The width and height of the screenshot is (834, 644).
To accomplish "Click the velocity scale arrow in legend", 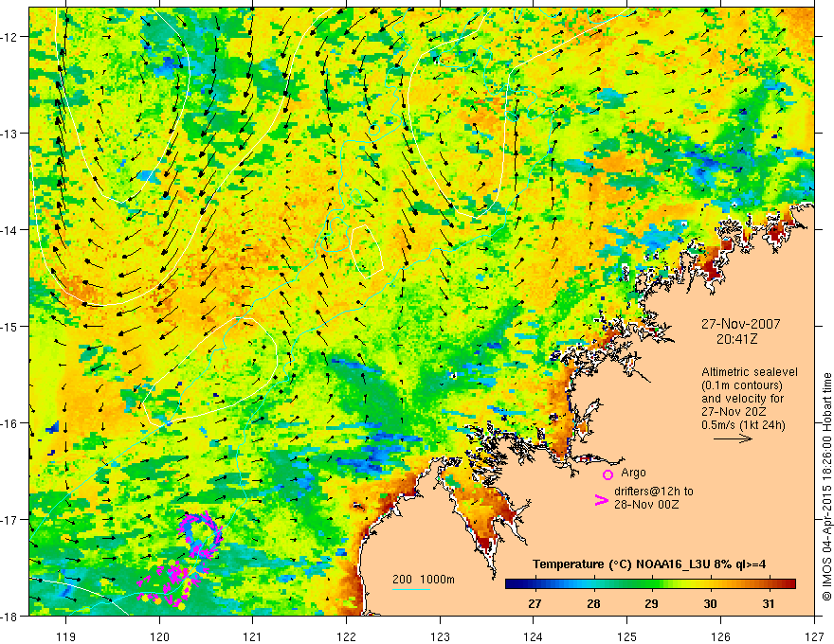I will pyautogui.click(x=733, y=438).
